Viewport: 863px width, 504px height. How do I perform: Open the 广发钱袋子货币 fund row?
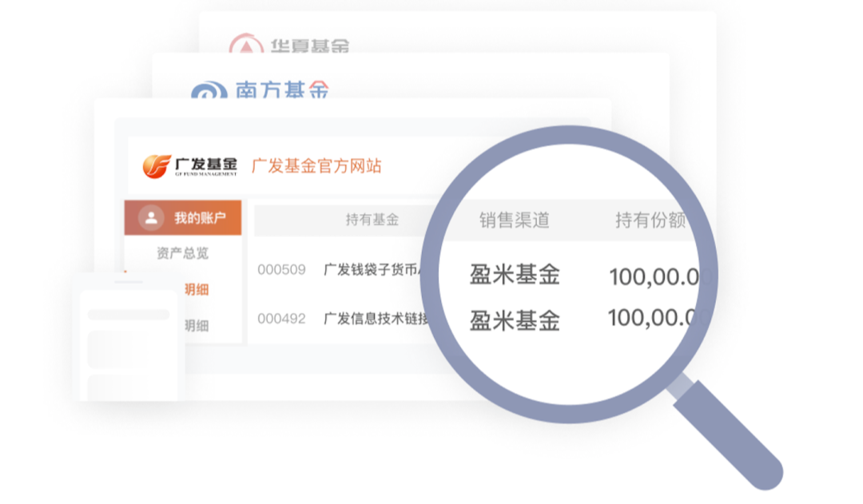(x=372, y=270)
